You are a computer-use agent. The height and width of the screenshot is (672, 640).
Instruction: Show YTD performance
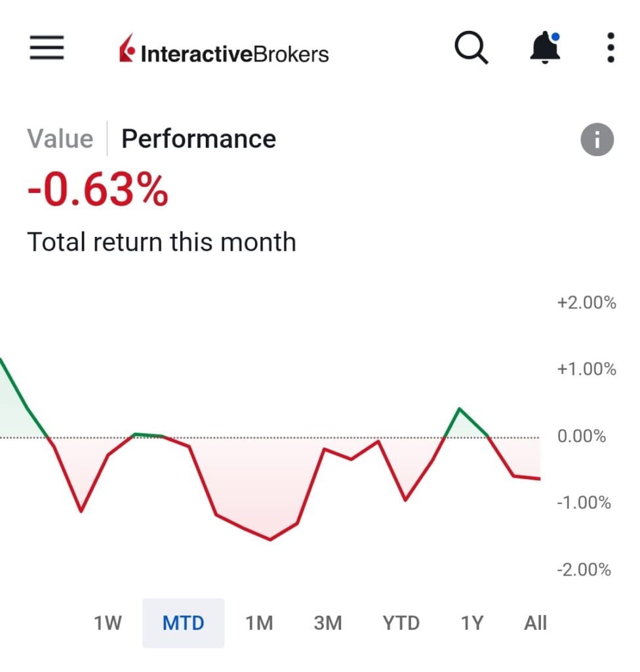401,623
